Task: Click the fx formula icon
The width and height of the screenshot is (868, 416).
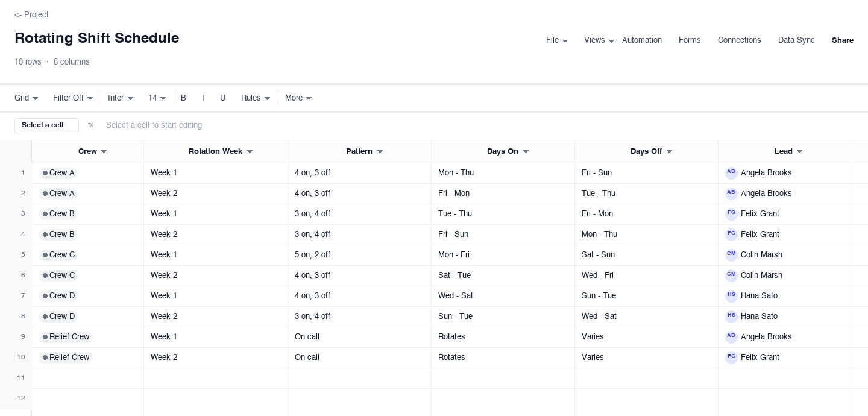Action: (90, 125)
